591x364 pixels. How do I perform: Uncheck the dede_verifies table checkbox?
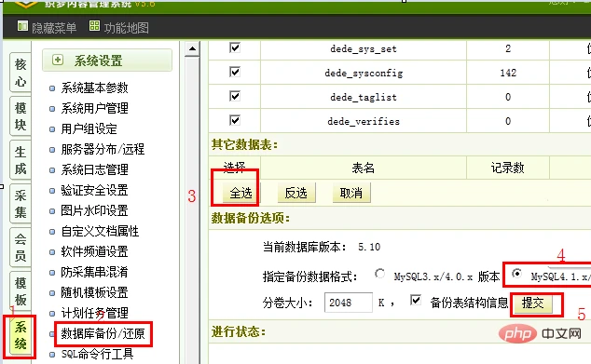(235, 120)
